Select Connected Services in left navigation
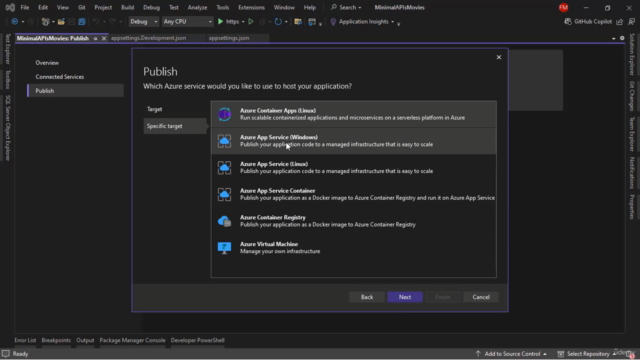The image size is (640, 360). coord(60,77)
